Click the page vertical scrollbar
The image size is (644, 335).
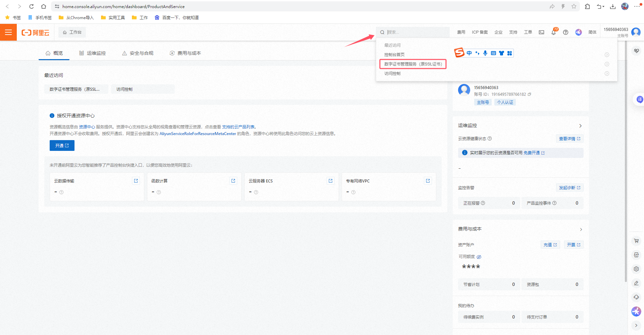626,161
